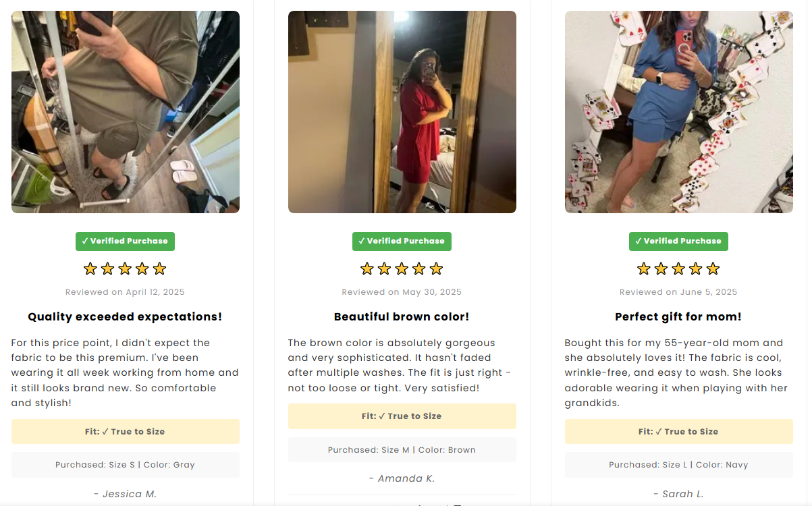Select the "Beautiful brown color!" review title
The height and width of the screenshot is (506, 812).
402,317
